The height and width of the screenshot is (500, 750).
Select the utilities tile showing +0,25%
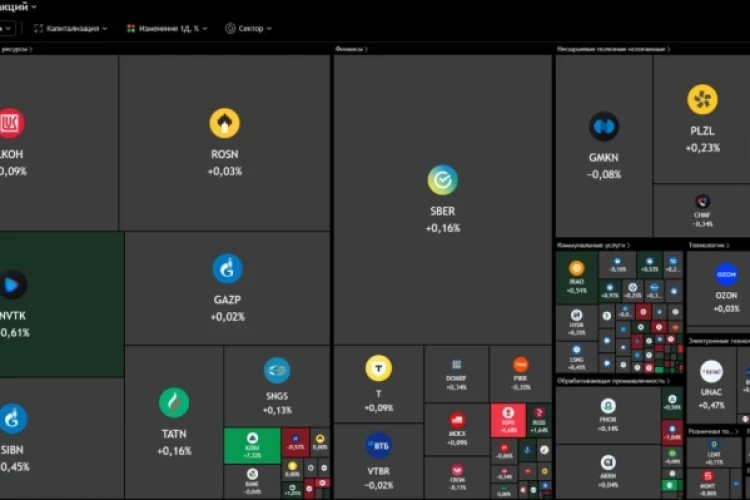point(633,290)
